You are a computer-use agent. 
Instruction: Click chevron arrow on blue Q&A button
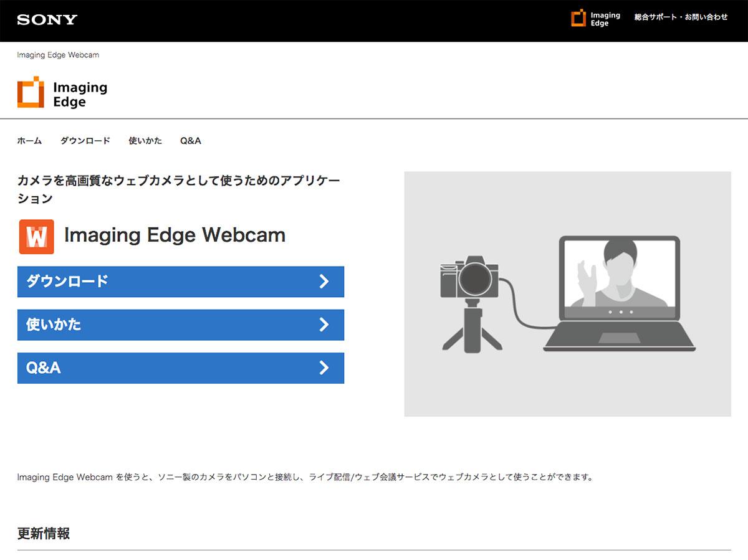point(324,368)
